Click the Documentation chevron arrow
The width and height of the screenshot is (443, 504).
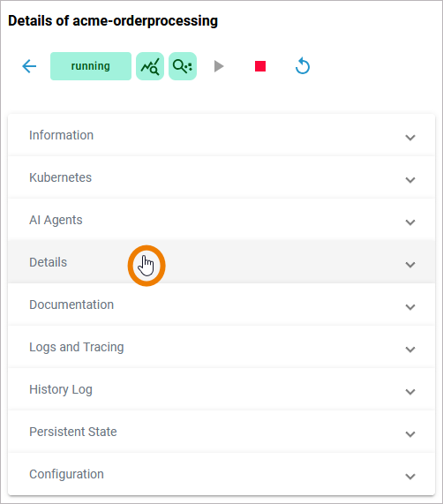click(x=410, y=307)
